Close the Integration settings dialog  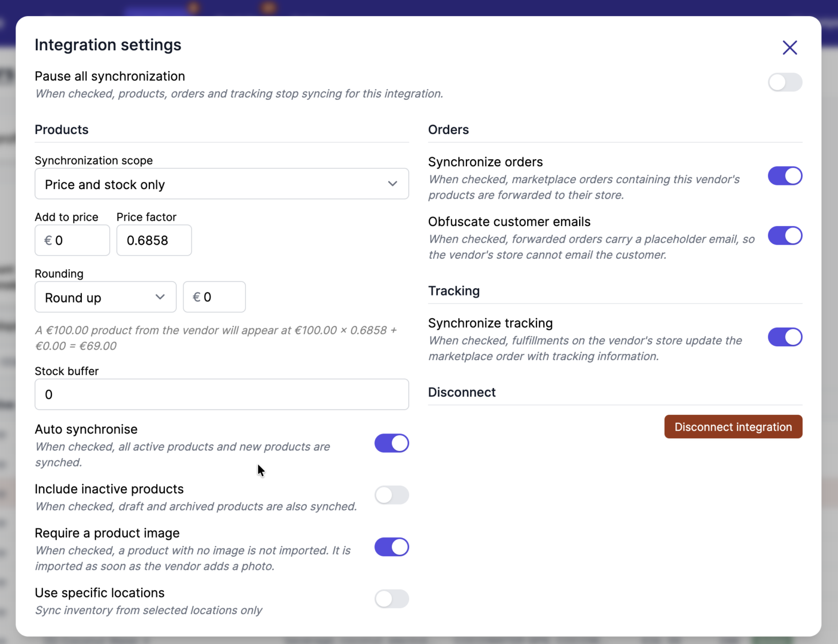tap(789, 48)
